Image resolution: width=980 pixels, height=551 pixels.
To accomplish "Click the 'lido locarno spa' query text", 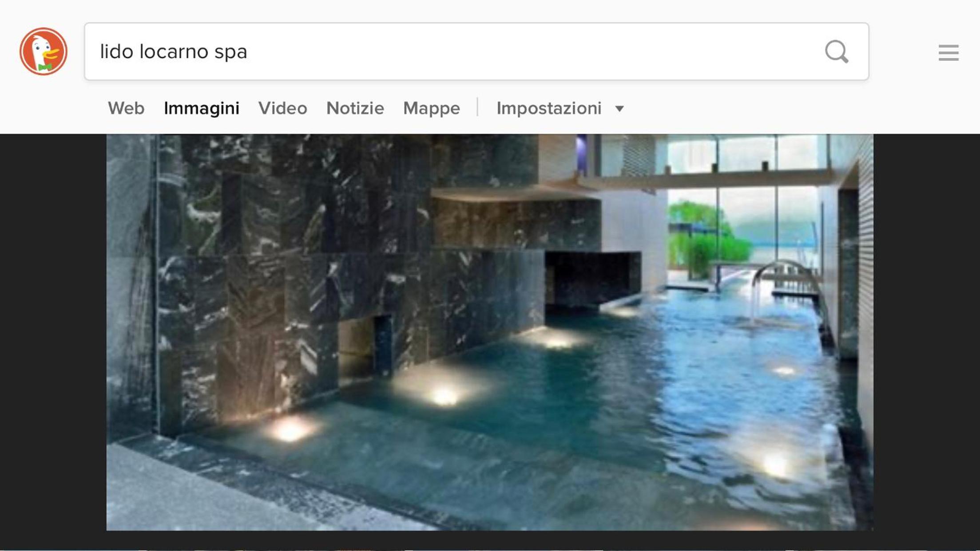I will point(174,51).
